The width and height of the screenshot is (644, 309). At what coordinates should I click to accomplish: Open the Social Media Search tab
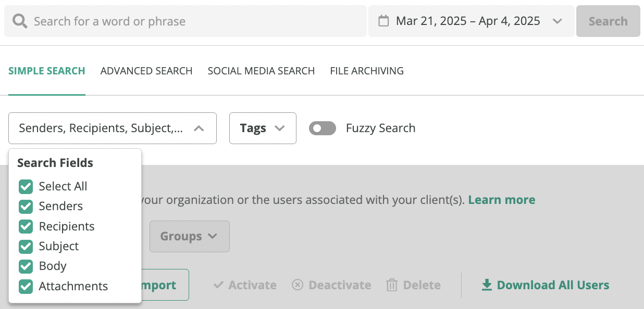pos(261,71)
